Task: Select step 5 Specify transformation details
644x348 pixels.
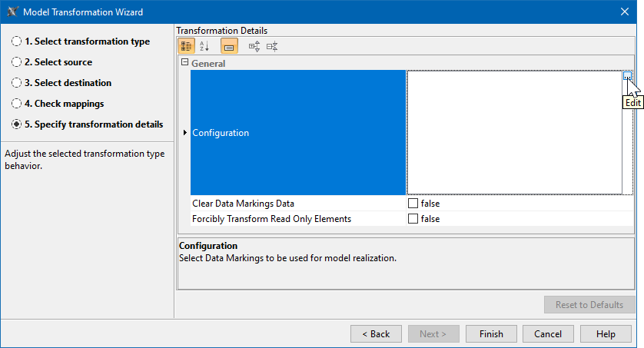Action: [88, 124]
